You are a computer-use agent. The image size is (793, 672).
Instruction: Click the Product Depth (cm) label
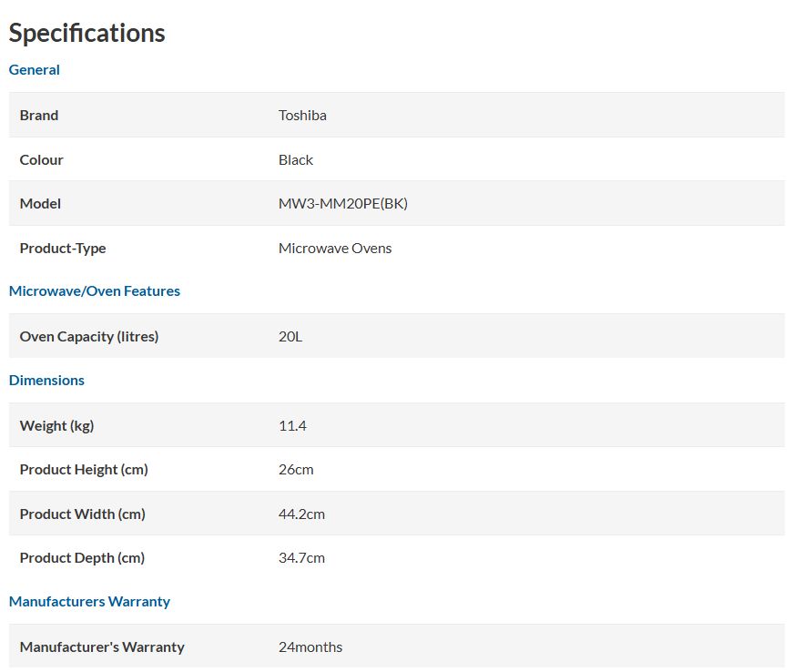tap(83, 558)
